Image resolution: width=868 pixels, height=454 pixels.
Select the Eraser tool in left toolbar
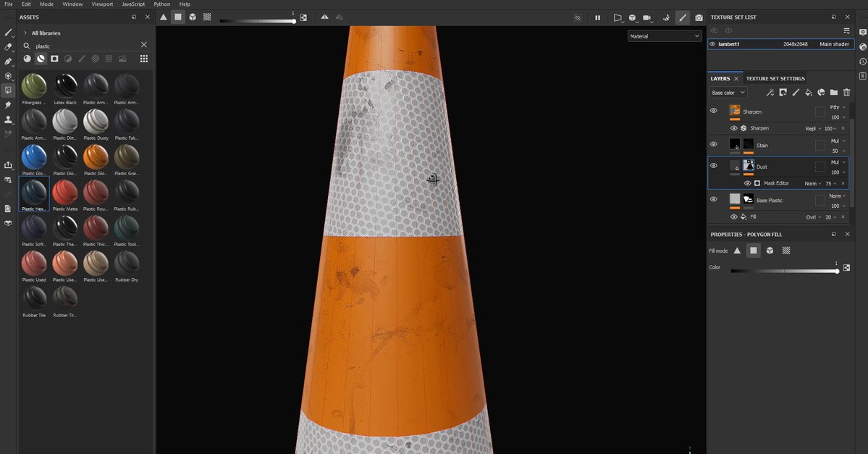pyautogui.click(x=8, y=47)
